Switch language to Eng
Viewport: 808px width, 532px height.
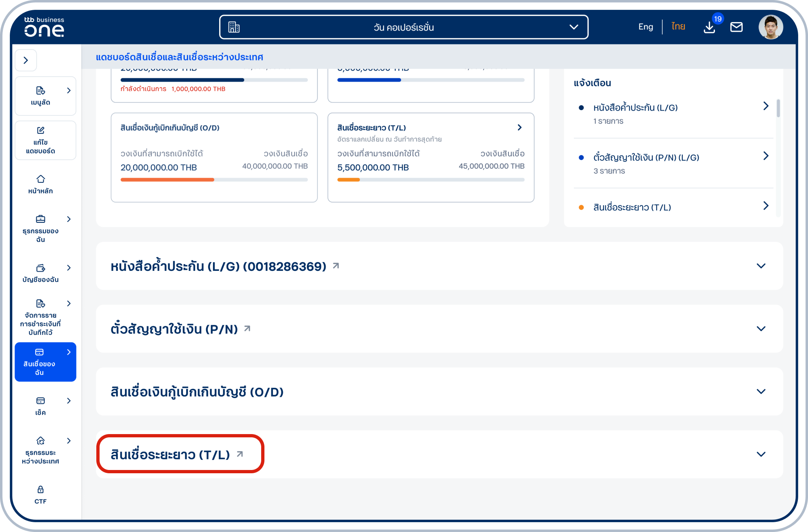(x=645, y=26)
